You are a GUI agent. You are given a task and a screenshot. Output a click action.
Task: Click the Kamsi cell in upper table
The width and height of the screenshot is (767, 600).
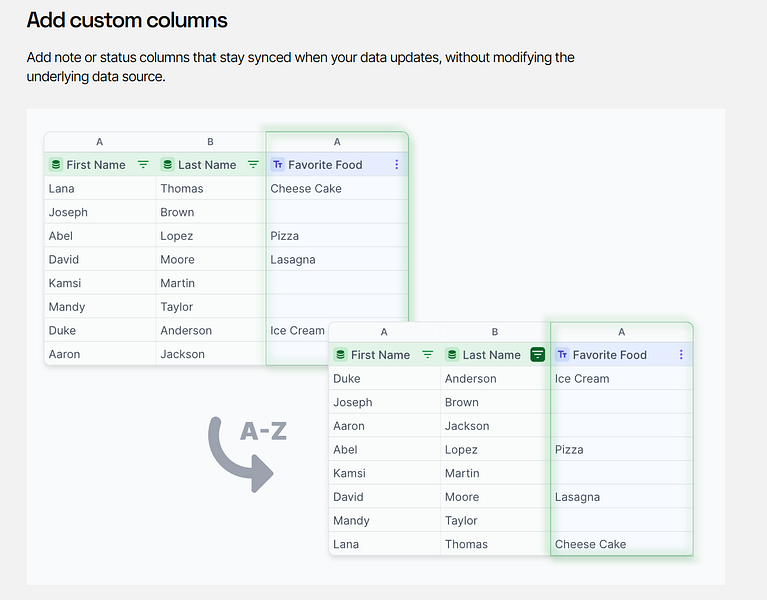pos(100,283)
